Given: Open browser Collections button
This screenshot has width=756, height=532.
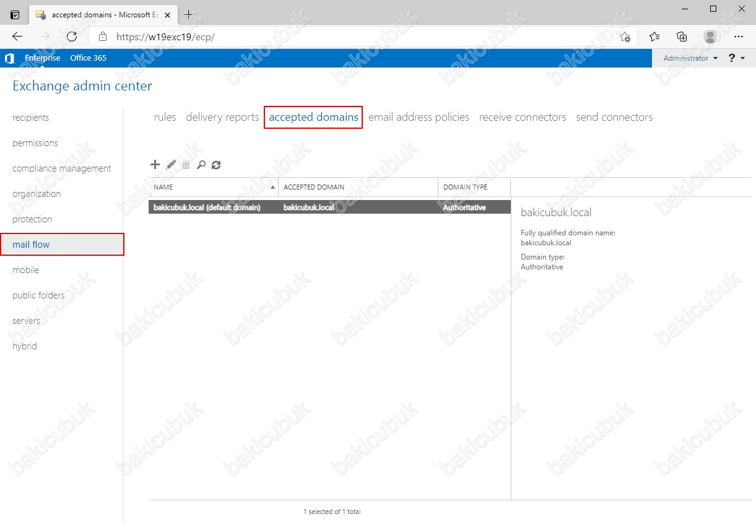Looking at the screenshot, I should 682,37.
